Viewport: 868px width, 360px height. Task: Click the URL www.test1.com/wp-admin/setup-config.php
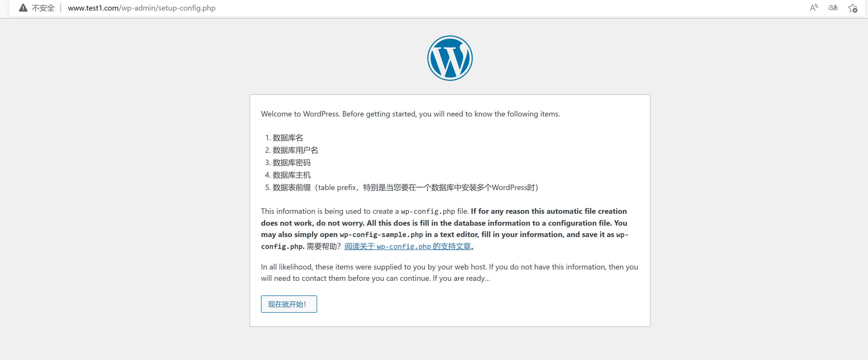tap(142, 8)
